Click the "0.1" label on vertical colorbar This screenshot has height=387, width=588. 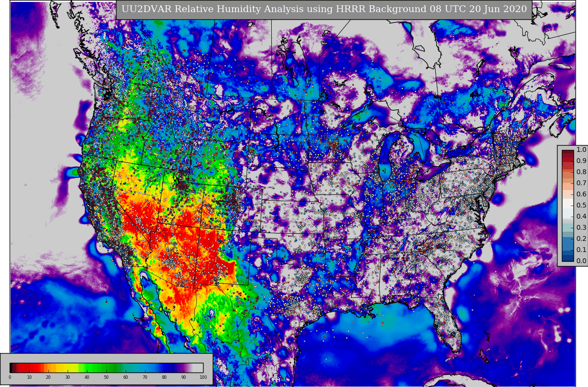point(581,250)
